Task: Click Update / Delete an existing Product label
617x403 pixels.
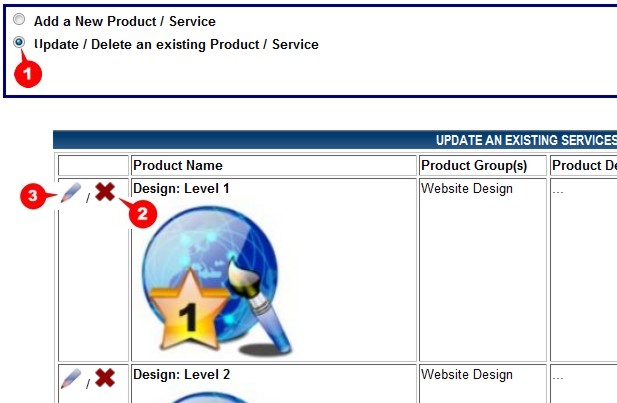Action: pos(176,44)
